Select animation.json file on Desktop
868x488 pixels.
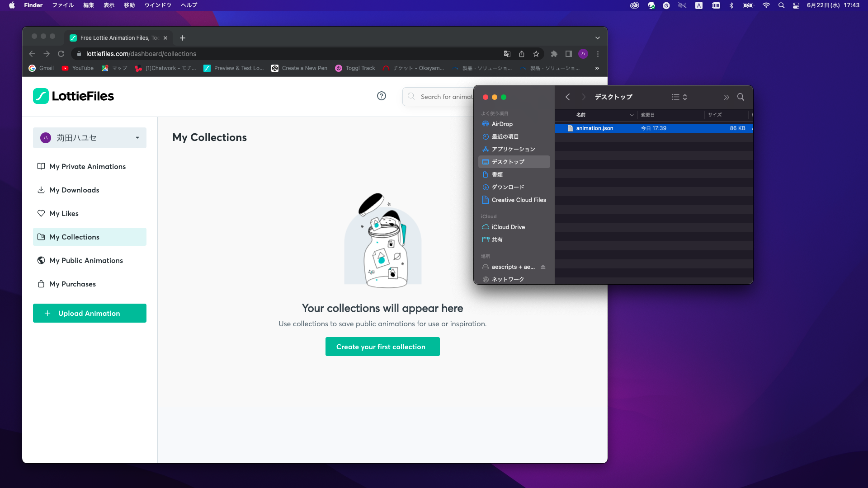[x=594, y=128]
